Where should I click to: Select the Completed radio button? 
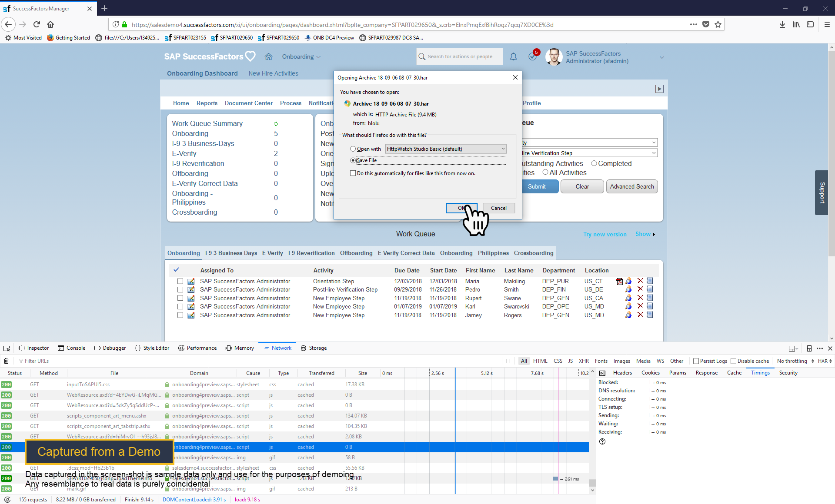click(594, 163)
